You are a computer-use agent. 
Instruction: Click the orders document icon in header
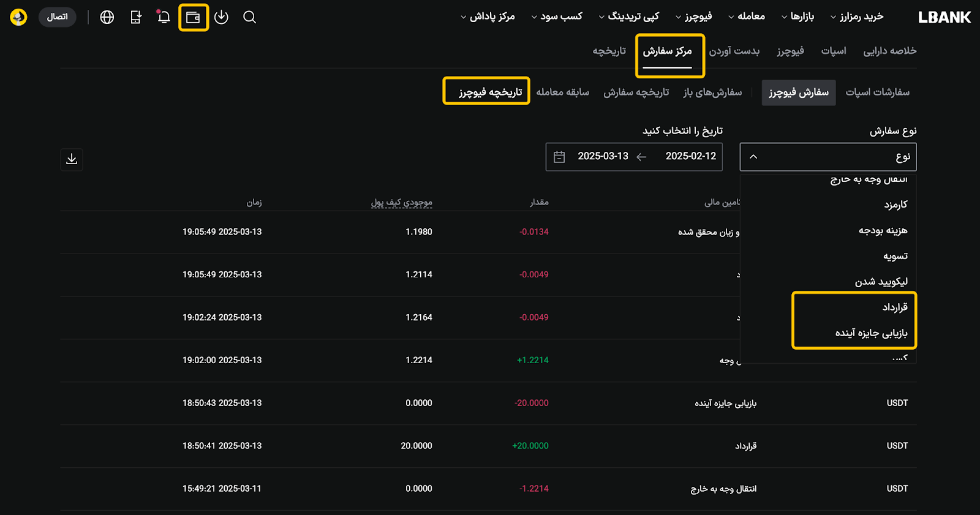[136, 17]
